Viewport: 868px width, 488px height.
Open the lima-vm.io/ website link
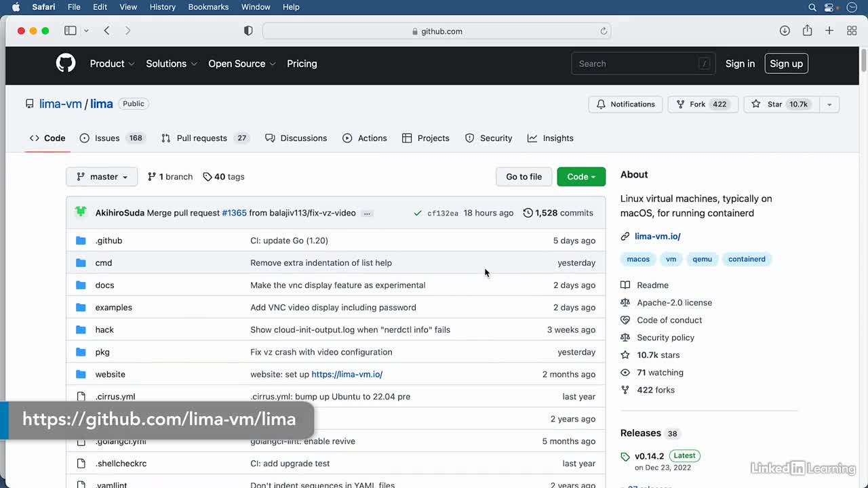pyautogui.click(x=657, y=237)
